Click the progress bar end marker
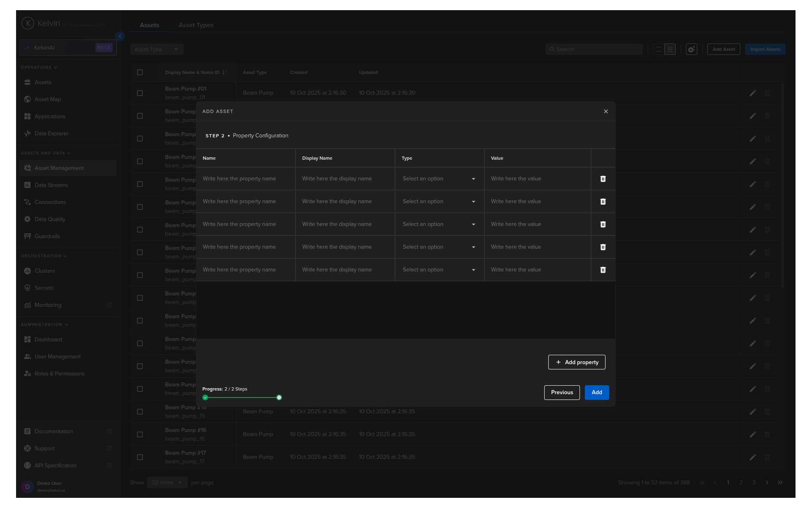This screenshot has height=508, width=812. click(x=279, y=398)
